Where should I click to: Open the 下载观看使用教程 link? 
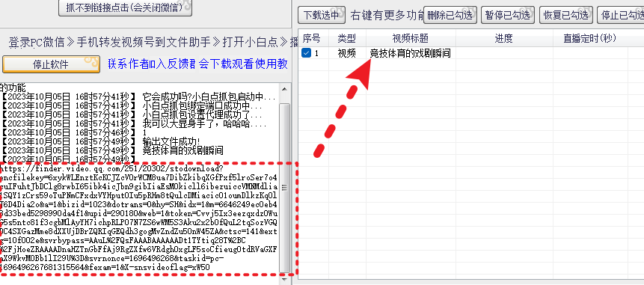click(x=243, y=64)
